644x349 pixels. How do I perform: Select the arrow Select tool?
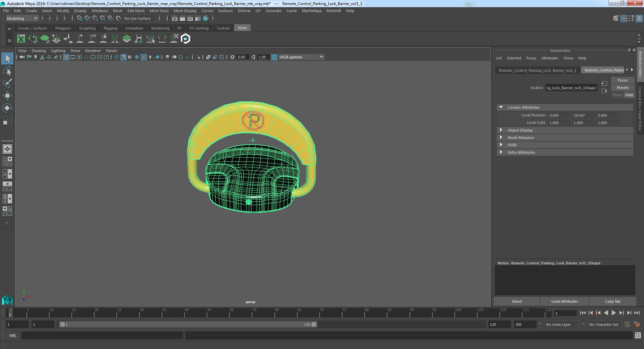click(7, 59)
